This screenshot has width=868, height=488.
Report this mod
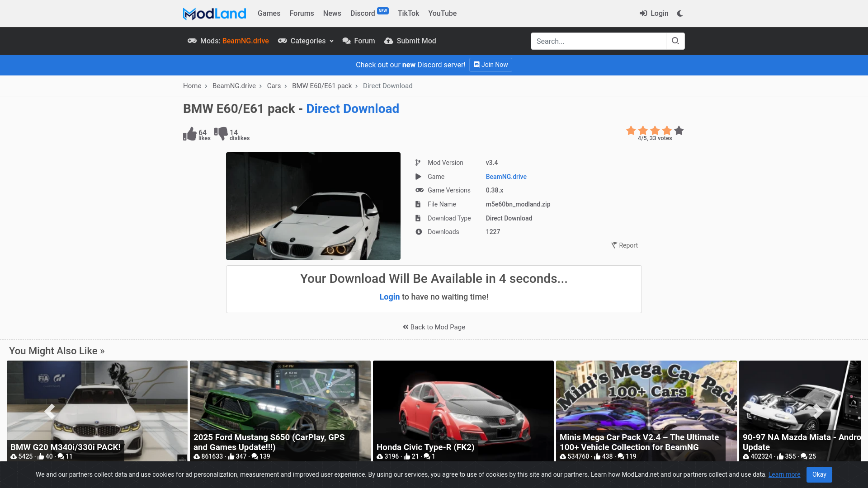pos(624,245)
